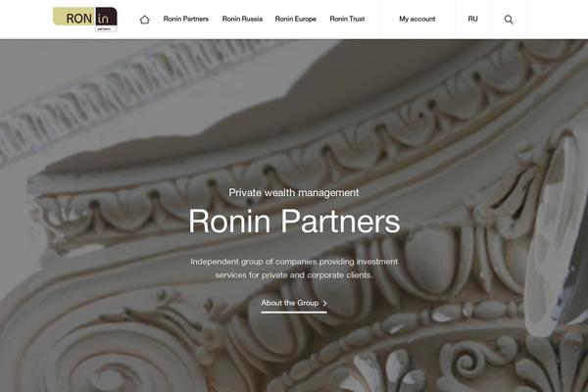Go to the home page via house icon
588x392 pixels.
[144, 20]
